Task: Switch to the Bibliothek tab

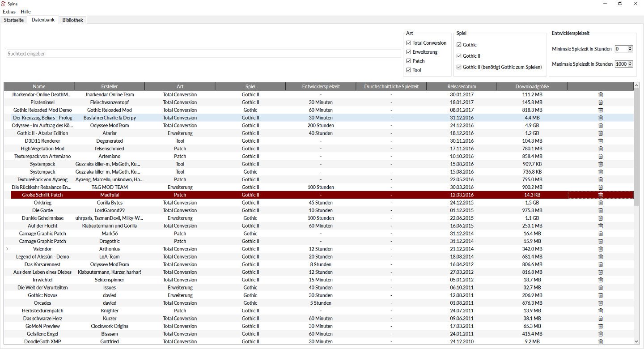Action: click(x=72, y=20)
